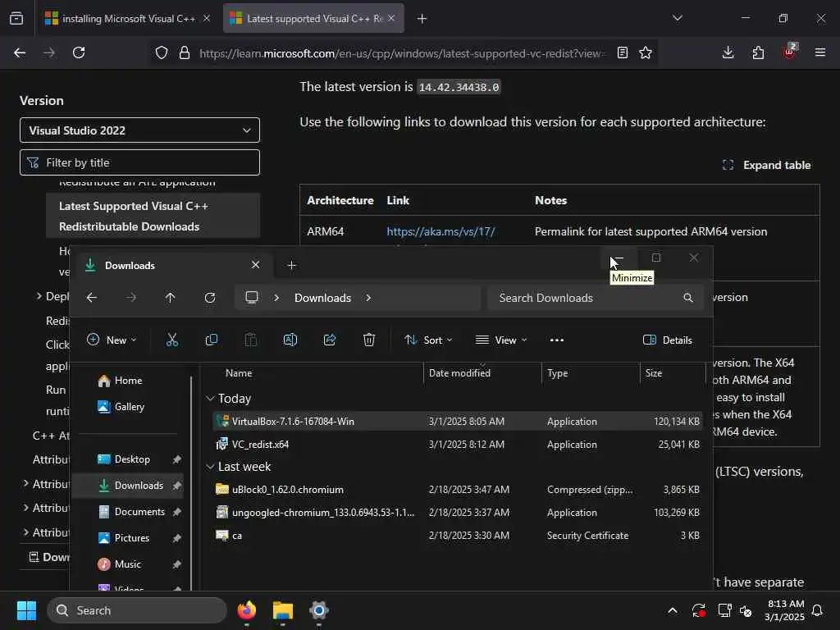Open the browser downloads panel
The height and width of the screenshot is (630, 840).
728,52
